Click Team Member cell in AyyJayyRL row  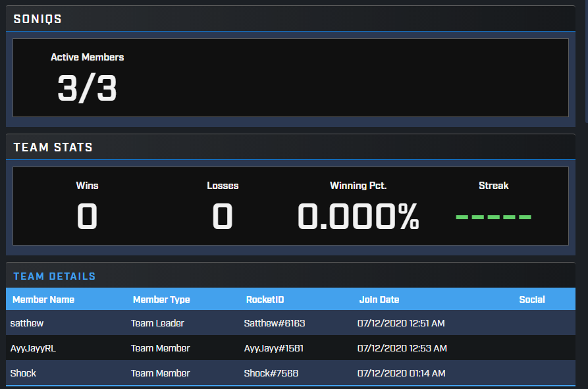pyautogui.click(x=161, y=348)
